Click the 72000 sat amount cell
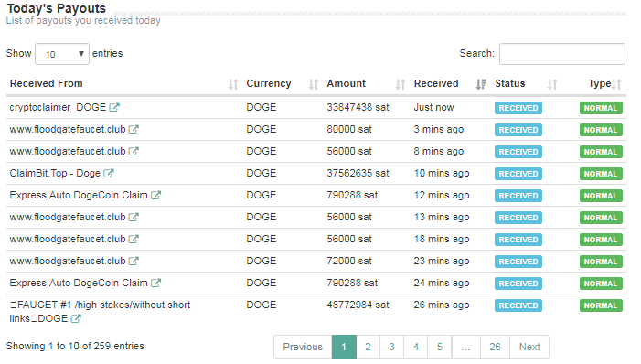This screenshot has width=641, height=364. pos(349,261)
